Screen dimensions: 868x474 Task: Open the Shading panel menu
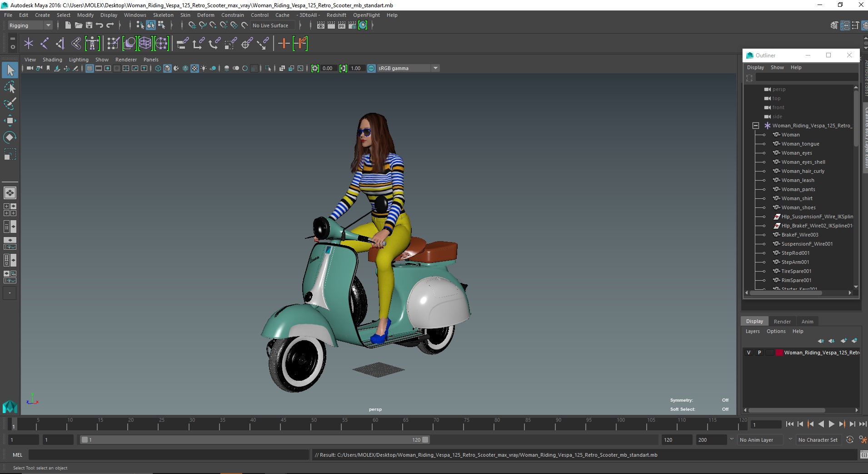[52, 60]
